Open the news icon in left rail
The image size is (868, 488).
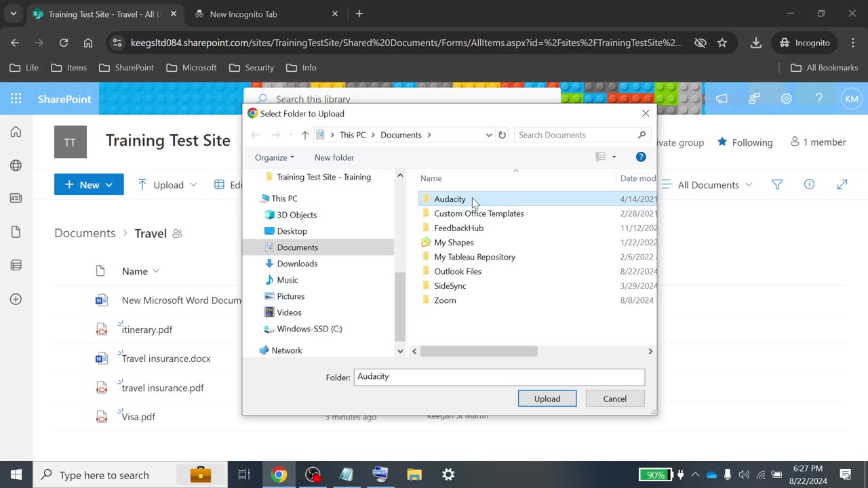(x=16, y=199)
